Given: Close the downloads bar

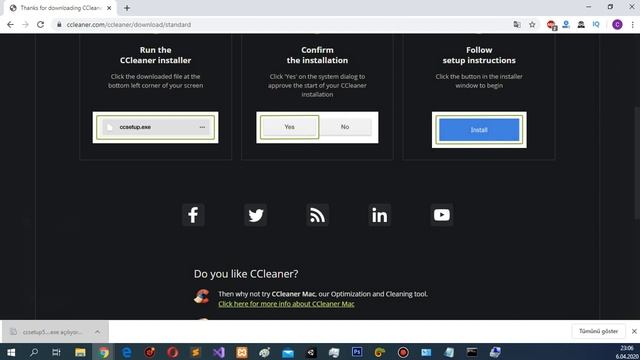Looking at the screenshot, I should tap(634, 331).
